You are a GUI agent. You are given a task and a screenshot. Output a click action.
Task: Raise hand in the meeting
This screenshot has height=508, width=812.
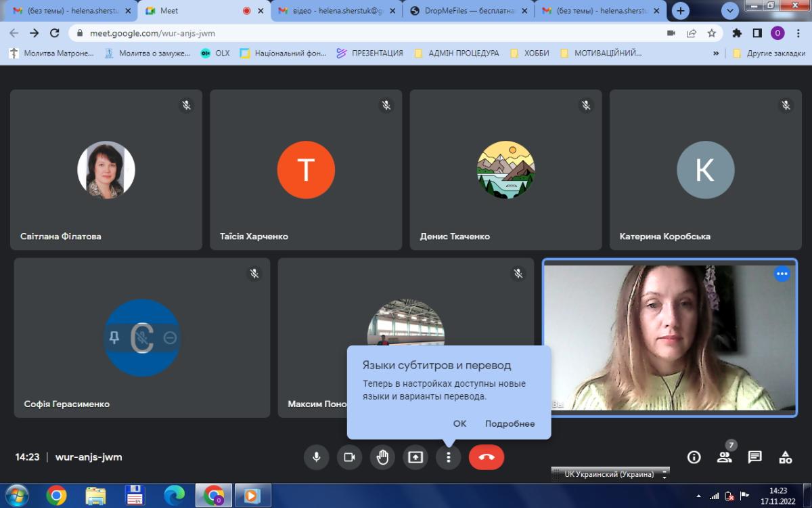tap(382, 457)
